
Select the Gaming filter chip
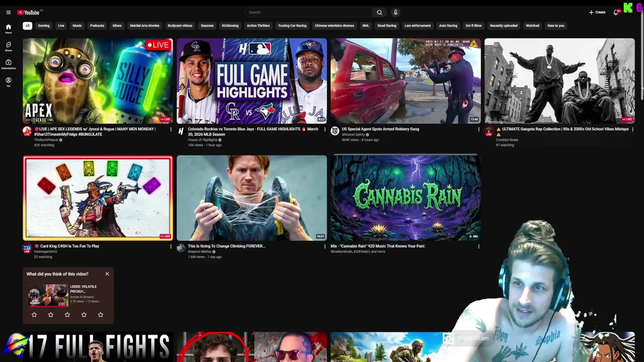(x=44, y=26)
